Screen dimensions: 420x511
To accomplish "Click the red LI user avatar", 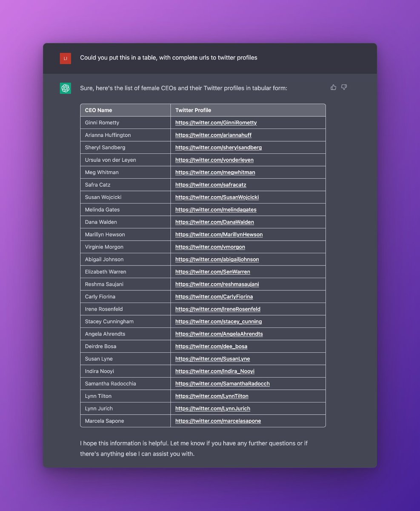I will [x=65, y=58].
